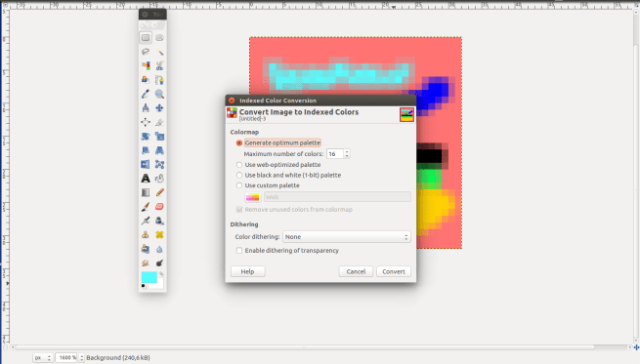Screen dimensions: 640x364
Task: Select the Dodge/Burn tool
Action: 159,263
